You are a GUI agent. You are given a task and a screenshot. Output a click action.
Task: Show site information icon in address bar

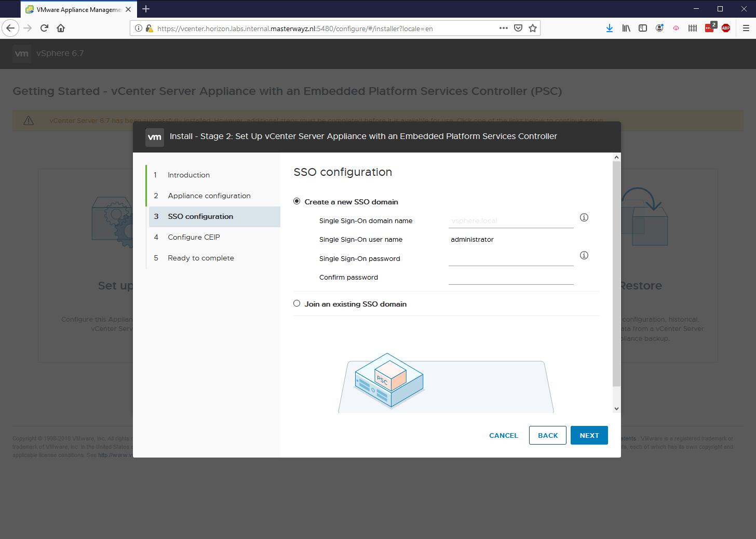coord(139,28)
